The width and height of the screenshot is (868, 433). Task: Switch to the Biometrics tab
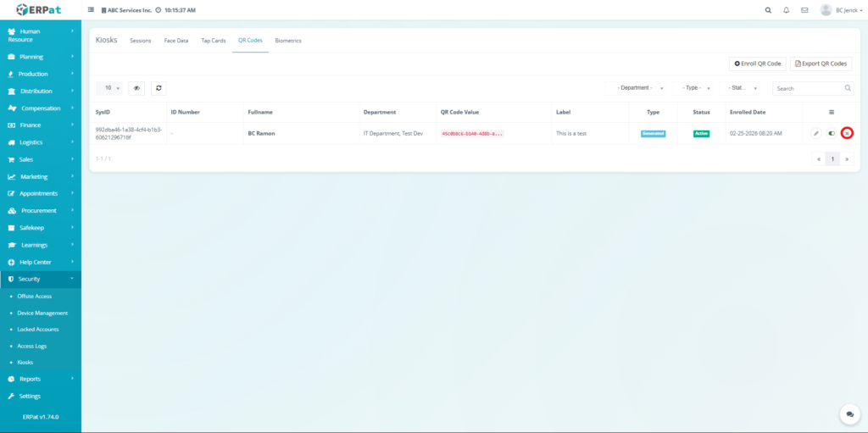point(288,41)
